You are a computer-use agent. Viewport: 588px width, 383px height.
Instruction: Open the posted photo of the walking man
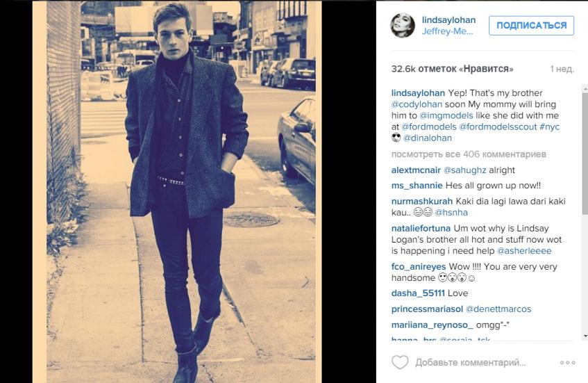pyautogui.click(x=177, y=192)
